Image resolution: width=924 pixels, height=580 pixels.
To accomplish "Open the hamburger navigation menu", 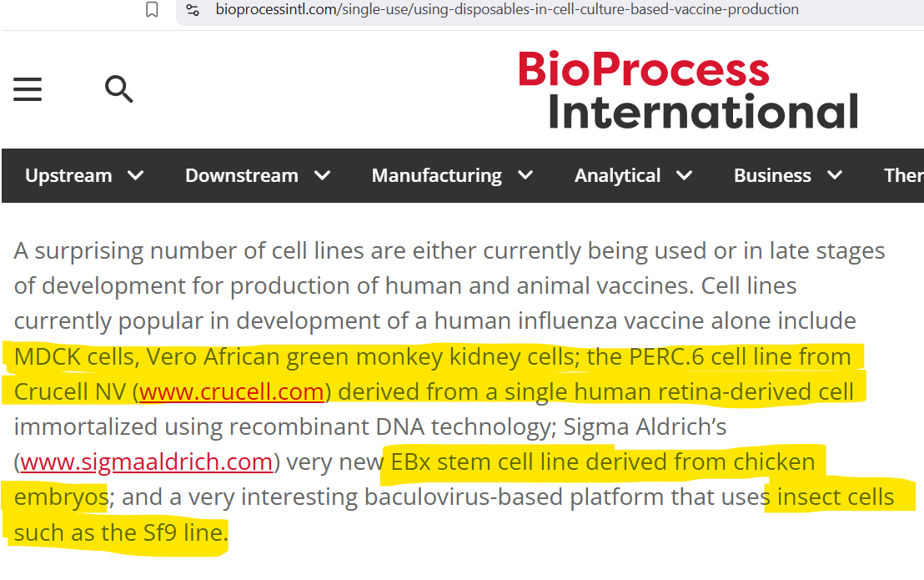I will pos(28,89).
